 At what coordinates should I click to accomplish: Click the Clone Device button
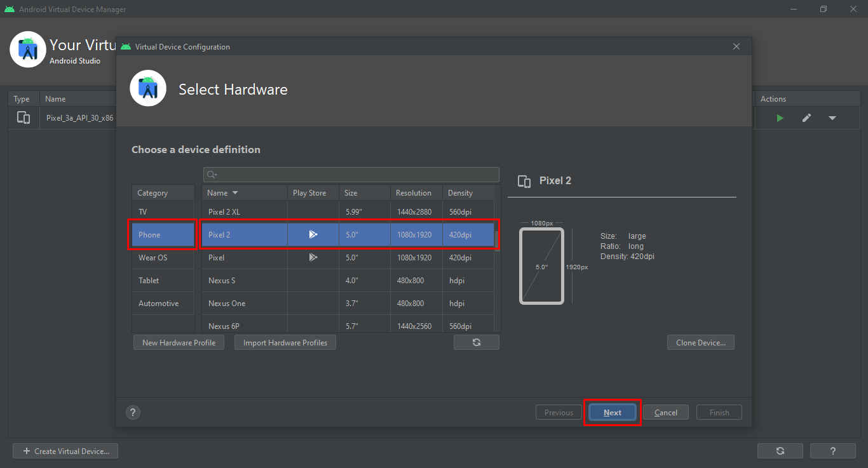(701, 342)
